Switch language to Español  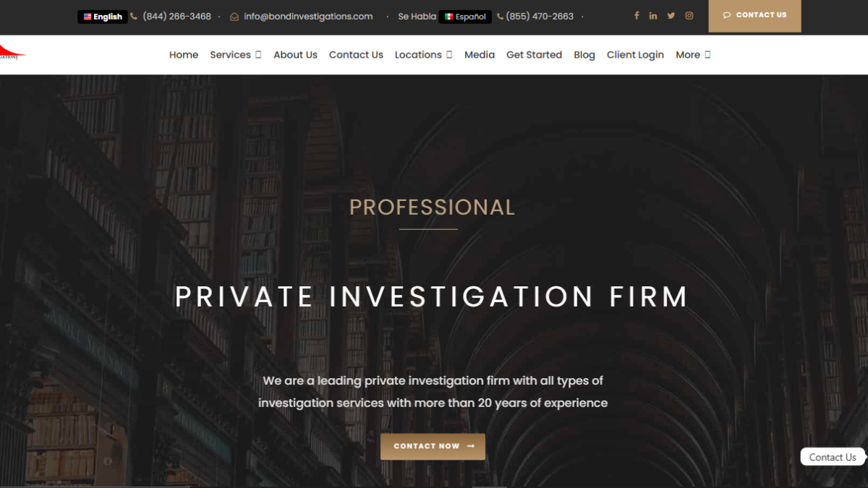(x=465, y=17)
